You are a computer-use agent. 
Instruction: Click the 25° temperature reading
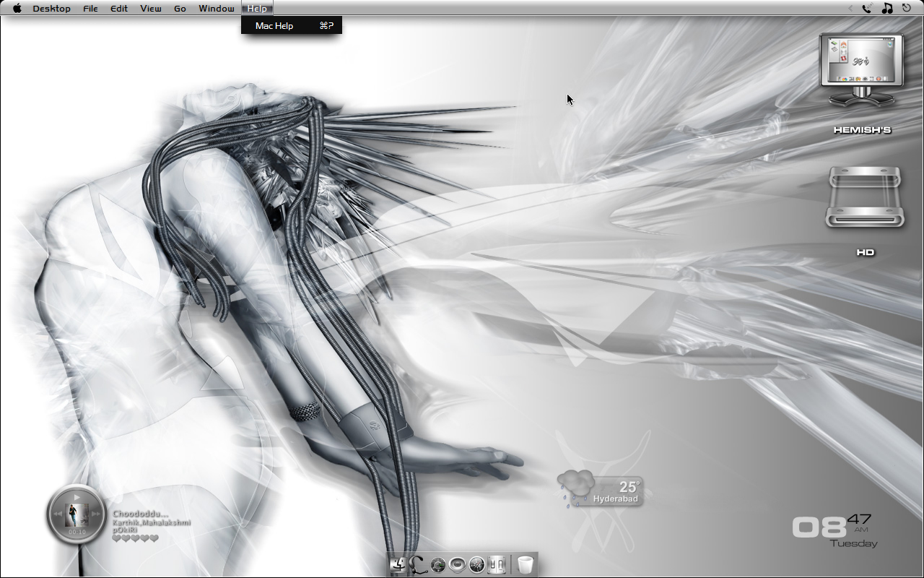click(629, 487)
